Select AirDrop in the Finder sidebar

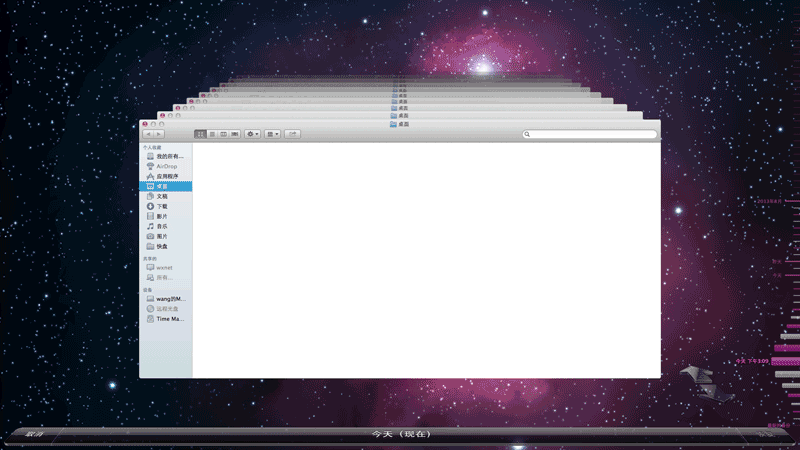[165, 167]
